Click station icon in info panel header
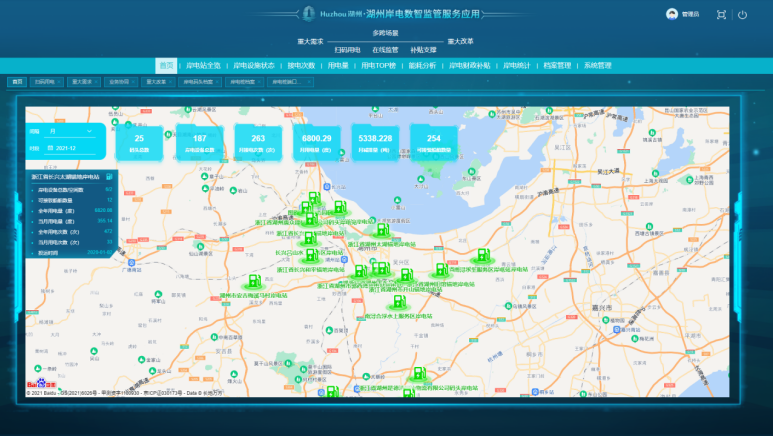The height and width of the screenshot is (436, 775). coord(108,176)
